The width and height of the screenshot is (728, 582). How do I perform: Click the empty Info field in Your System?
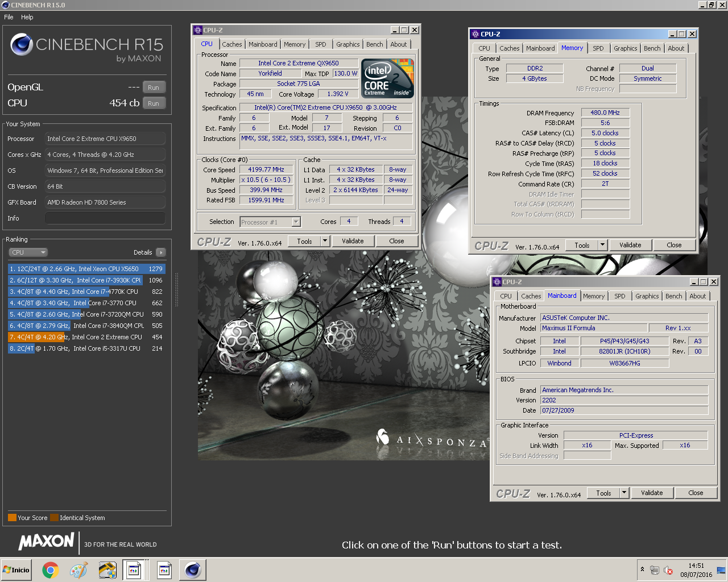click(105, 218)
